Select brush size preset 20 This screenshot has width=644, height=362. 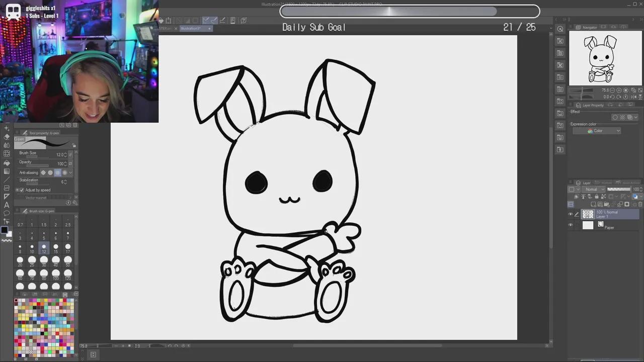point(20,260)
